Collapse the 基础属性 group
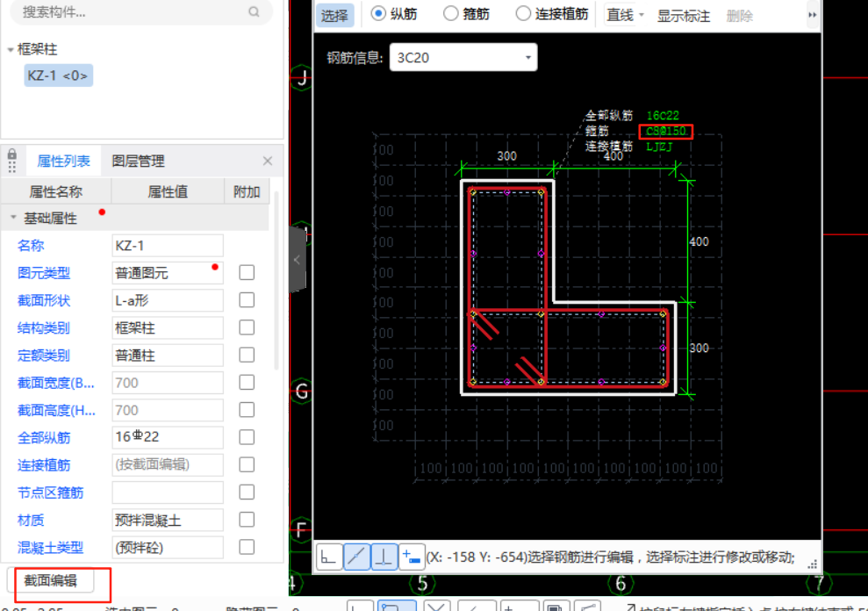Image resolution: width=868 pixels, height=611 pixels. pos(13,218)
